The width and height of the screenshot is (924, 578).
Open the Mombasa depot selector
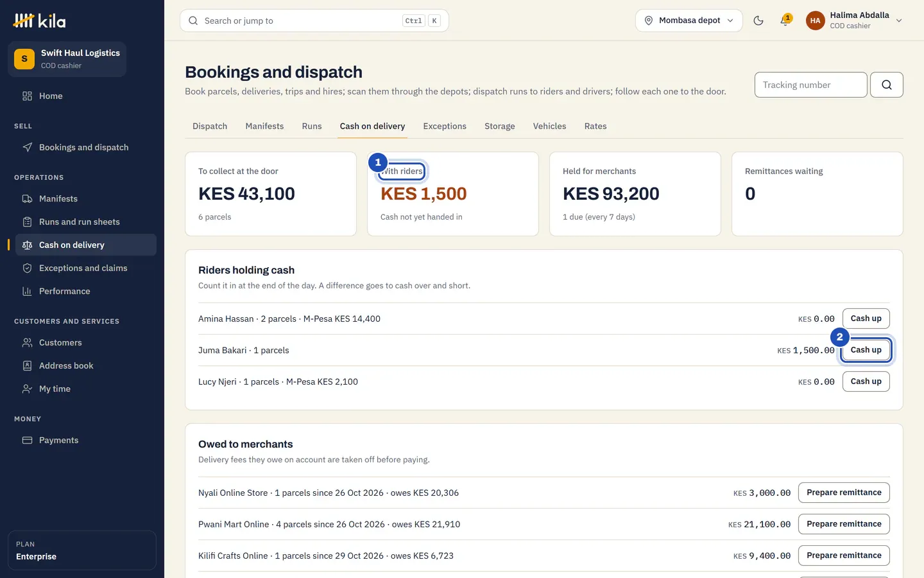pyautogui.click(x=689, y=21)
